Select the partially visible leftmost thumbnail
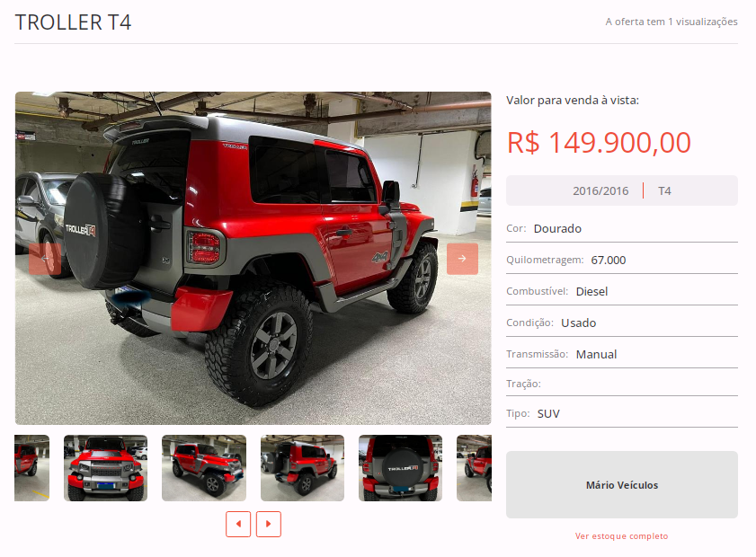756x557 pixels. point(31,468)
